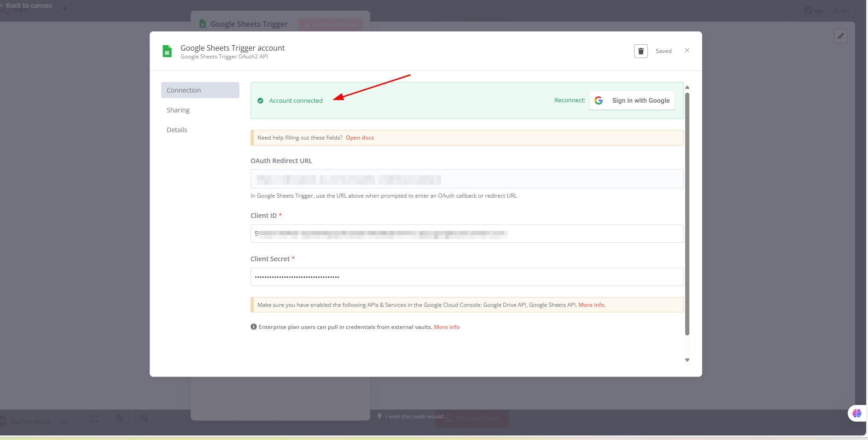The image size is (868, 440).
Task: Click the Duc Viet Pham user name
Action: pos(30,422)
